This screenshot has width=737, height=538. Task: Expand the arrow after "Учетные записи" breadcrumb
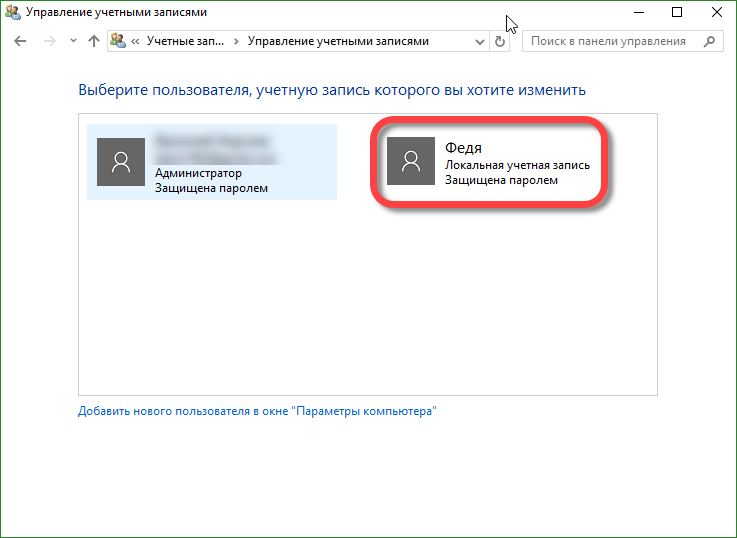point(236,42)
